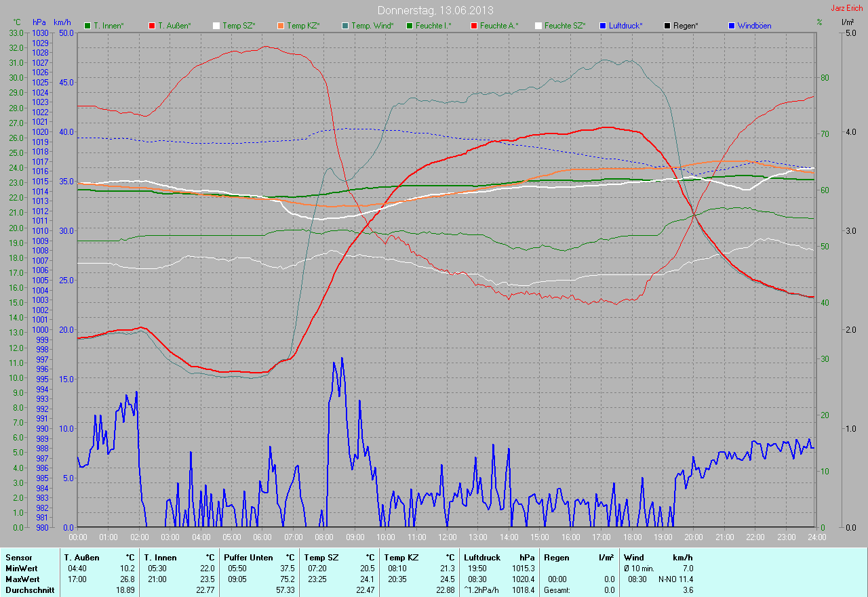Click the orange swatch beside Temp KZ* legend
Screen dimensions: 868x597
281,26
